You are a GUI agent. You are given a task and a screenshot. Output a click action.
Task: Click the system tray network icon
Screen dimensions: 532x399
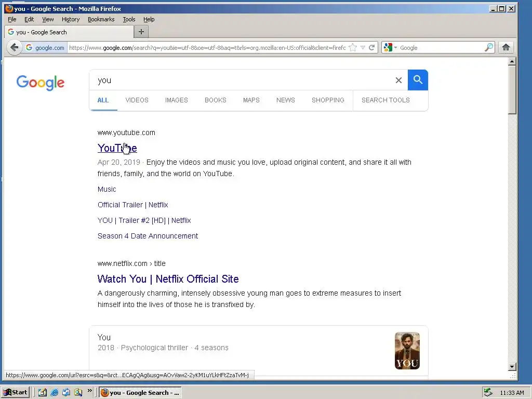tap(488, 393)
